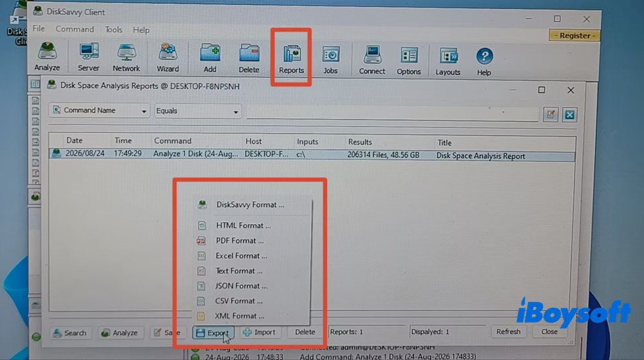Viewport: 644px width, 360px height.
Task: Click the Reports: 1 status entry
Action: [x=346, y=332]
